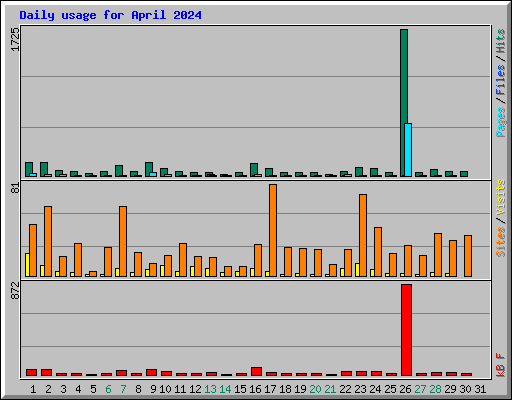
Task: Click the 'Daily usage for April 2024' title
Action: 110,15
